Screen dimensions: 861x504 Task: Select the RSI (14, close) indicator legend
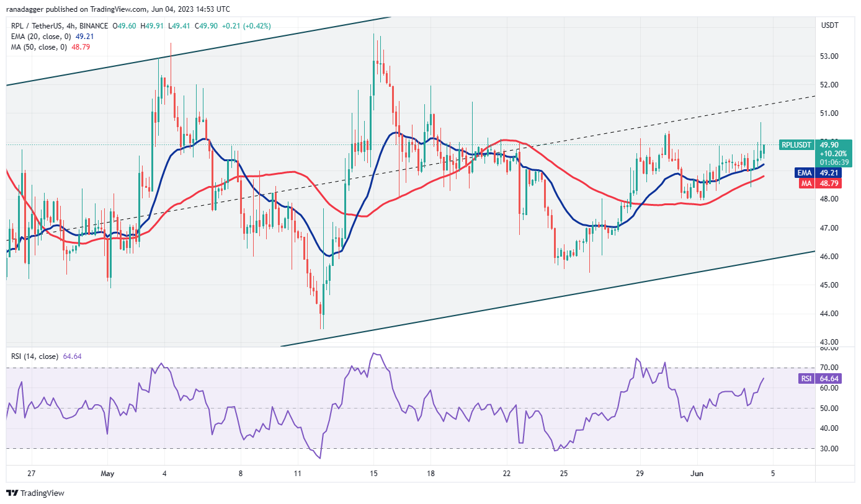[x=35, y=356]
